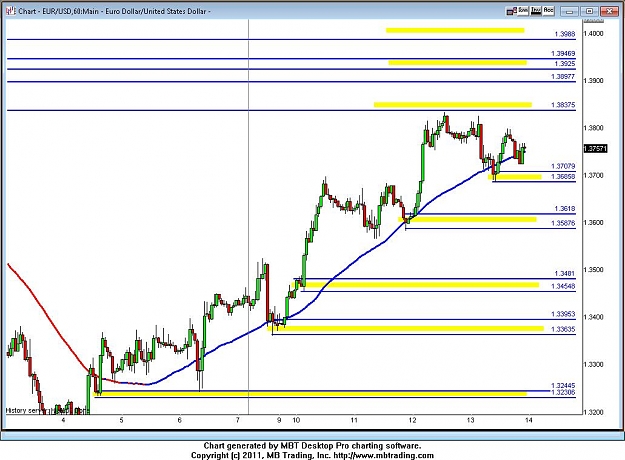
Task: Click date label 4 on time axis
Action: (63, 420)
